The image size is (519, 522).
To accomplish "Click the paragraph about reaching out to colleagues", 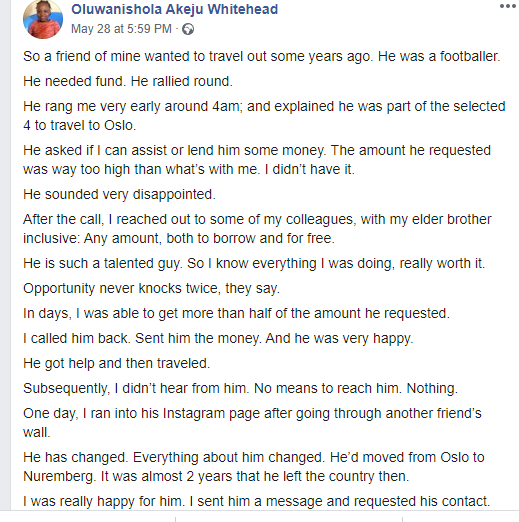I will click(257, 229).
